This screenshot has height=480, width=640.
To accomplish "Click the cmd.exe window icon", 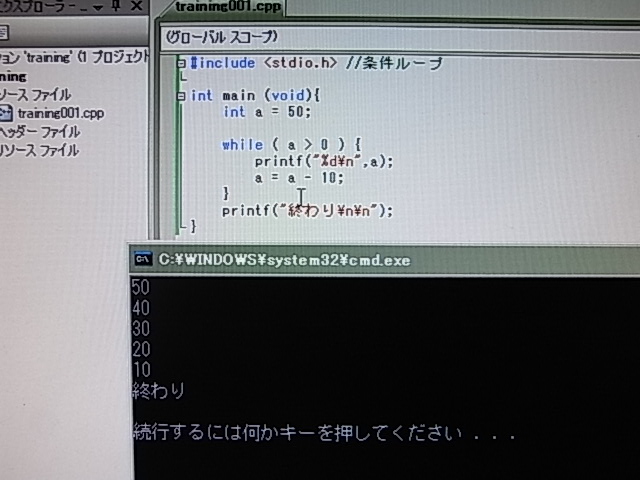I will 143,260.
